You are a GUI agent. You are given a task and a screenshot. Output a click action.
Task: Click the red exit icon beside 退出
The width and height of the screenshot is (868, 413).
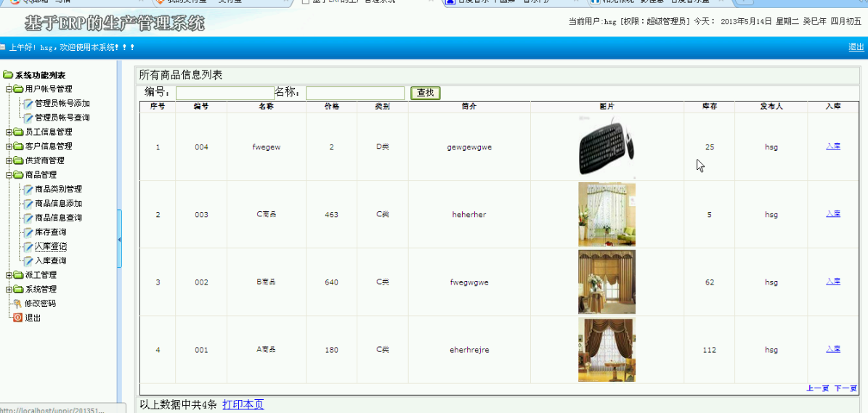(17, 318)
